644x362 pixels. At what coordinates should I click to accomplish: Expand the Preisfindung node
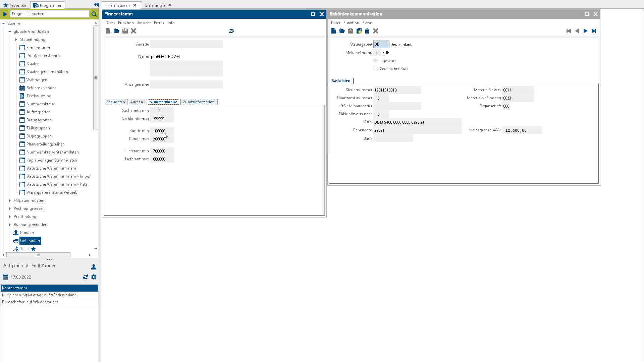10,217
